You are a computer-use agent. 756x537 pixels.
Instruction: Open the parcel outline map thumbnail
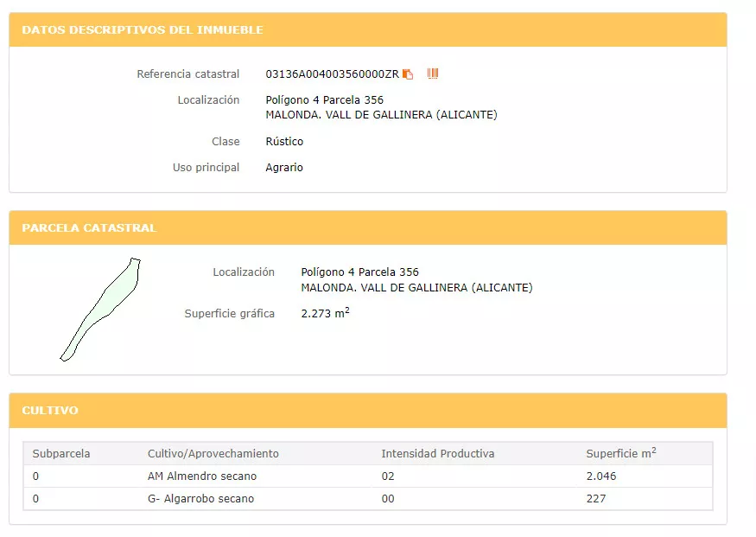point(100,309)
